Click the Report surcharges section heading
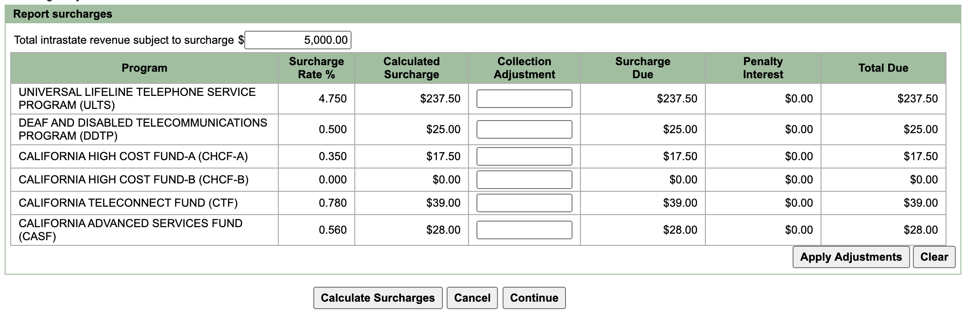 click(x=62, y=14)
